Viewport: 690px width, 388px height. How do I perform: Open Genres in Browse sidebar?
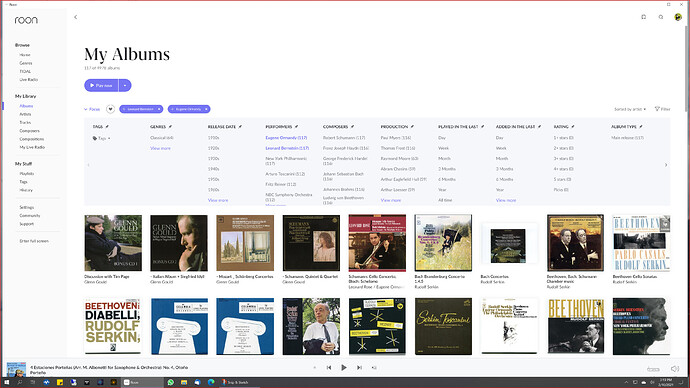click(26, 63)
